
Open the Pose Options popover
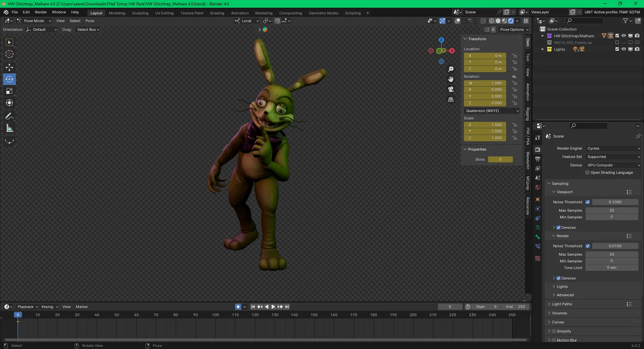[x=514, y=29]
